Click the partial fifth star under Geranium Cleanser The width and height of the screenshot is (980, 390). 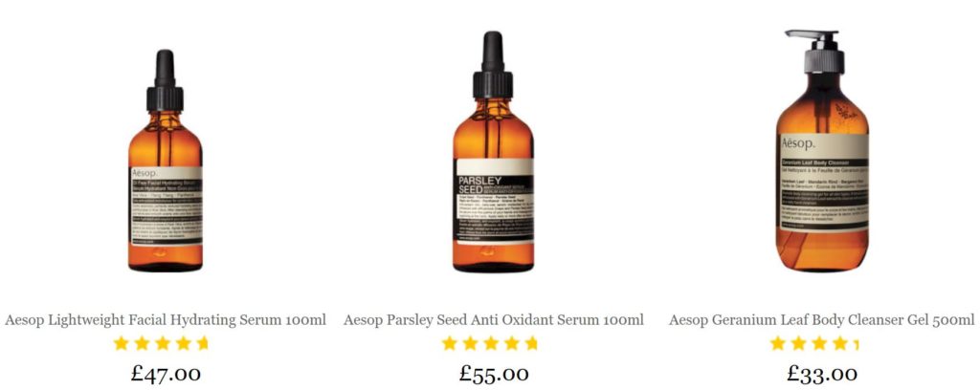coord(856,342)
